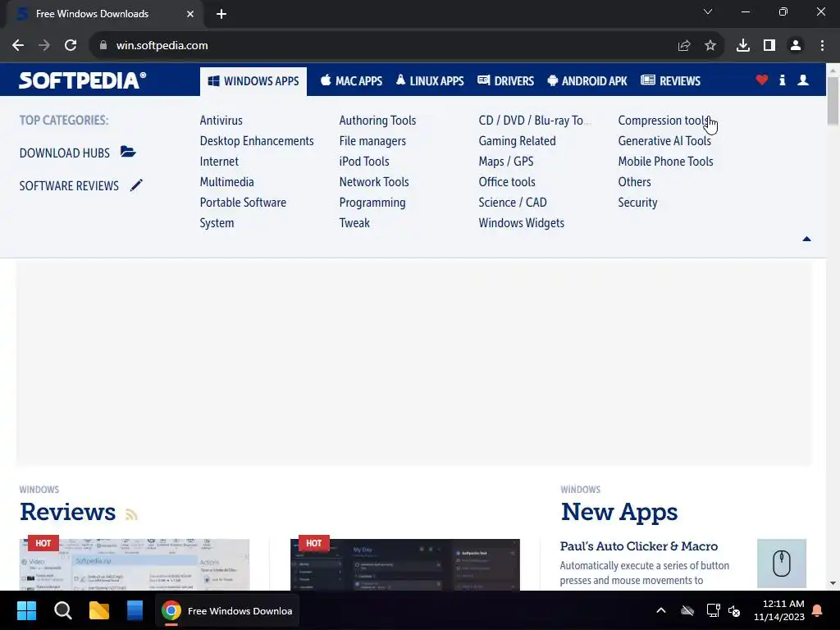Close the Free Windows Downloads tab
The height and width of the screenshot is (630, 840).
[x=190, y=14]
